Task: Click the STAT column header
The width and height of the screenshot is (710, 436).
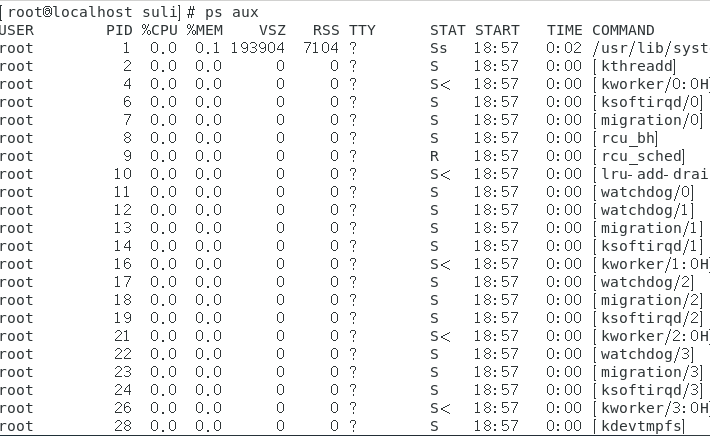Action: pyautogui.click(x=447, y=30)
